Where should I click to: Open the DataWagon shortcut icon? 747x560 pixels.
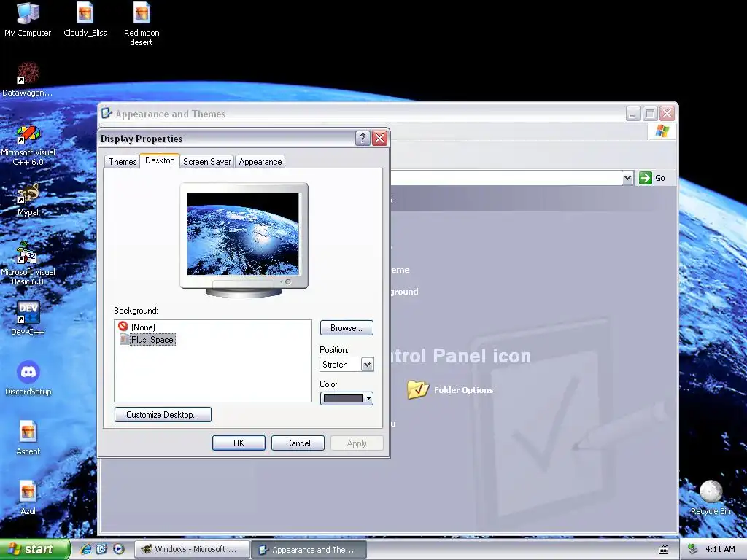[28, 79]
